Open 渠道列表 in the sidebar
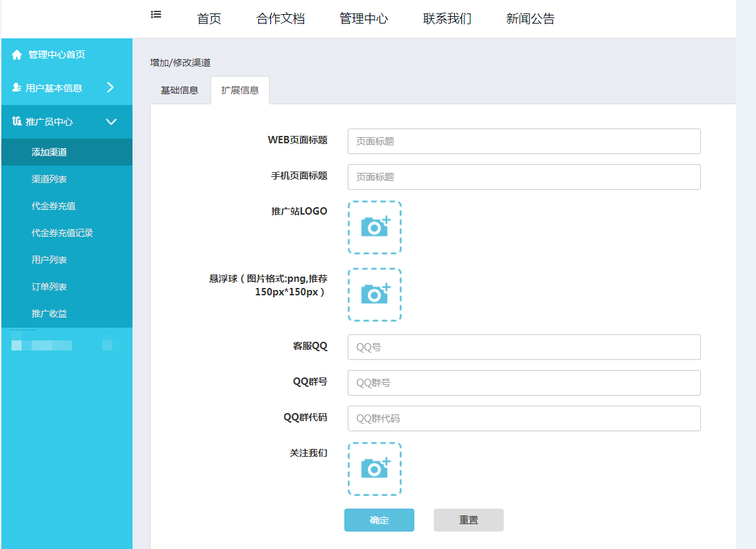 pos(49,179)
